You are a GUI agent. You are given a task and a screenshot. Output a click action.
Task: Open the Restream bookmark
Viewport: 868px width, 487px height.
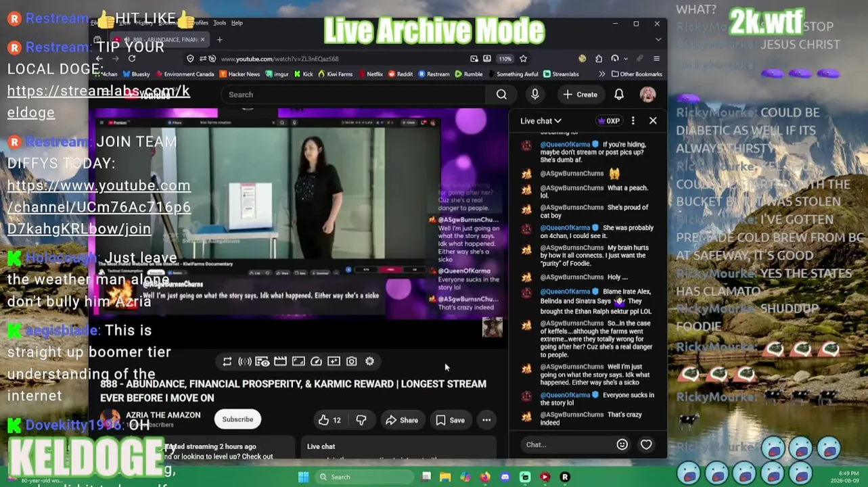click(x=434, y=74)
